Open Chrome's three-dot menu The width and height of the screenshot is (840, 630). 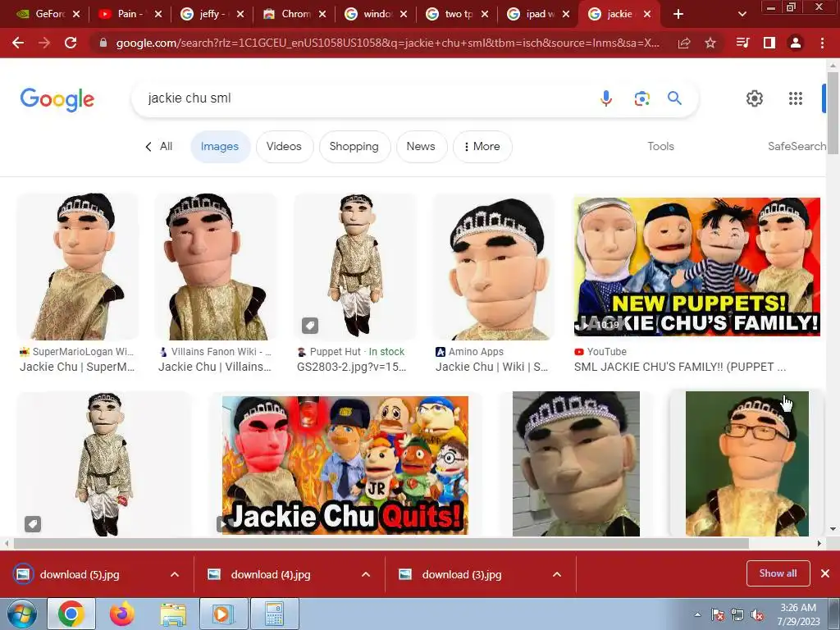[822, 43]
